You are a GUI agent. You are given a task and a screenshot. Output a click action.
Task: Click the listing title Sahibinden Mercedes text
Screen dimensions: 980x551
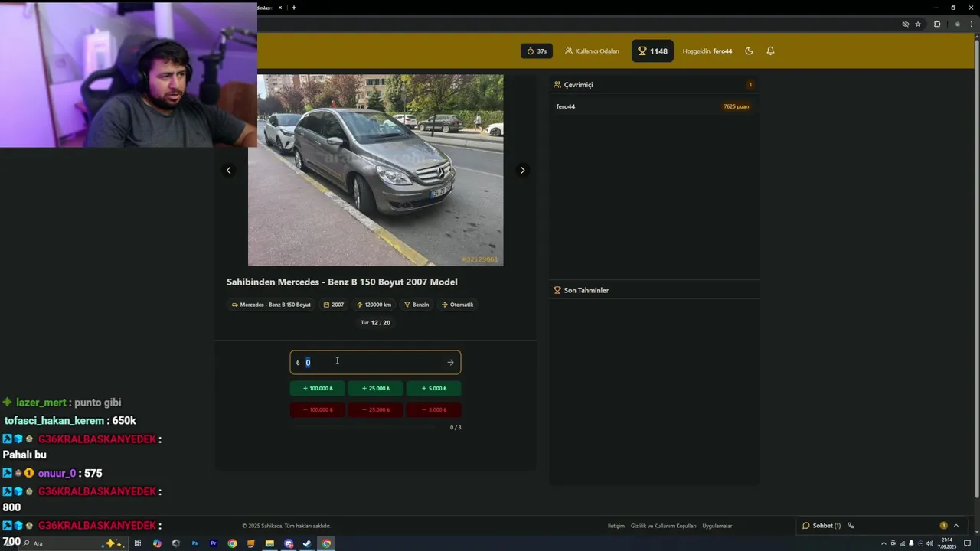tap(341, 282)
